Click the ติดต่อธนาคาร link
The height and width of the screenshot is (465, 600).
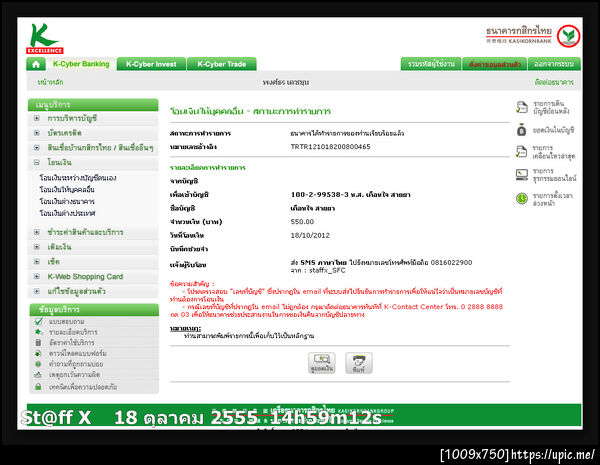coord(554,82)
